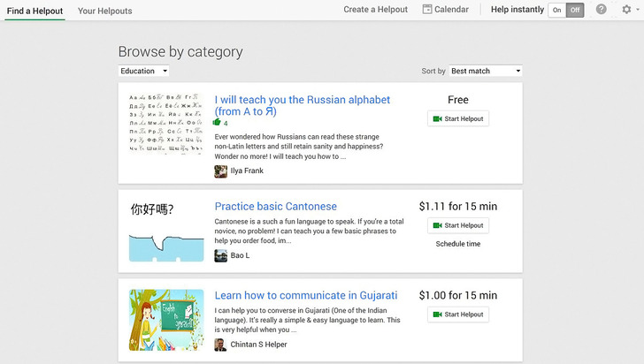Click the help question mark icon
This screenshot has height=364, width=644.
[602, 10]
